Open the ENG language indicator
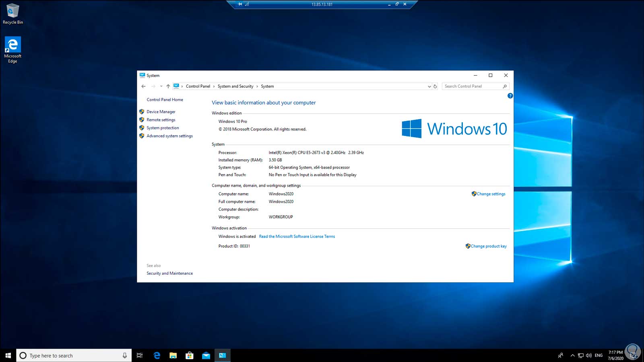The width and height of the screenshot is (644, 362). point(599,356)
